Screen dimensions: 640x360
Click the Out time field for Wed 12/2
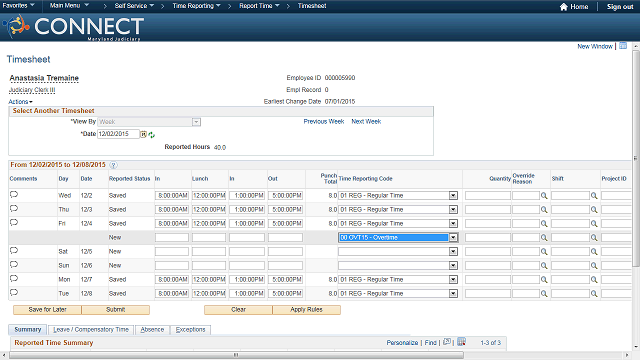285,196
